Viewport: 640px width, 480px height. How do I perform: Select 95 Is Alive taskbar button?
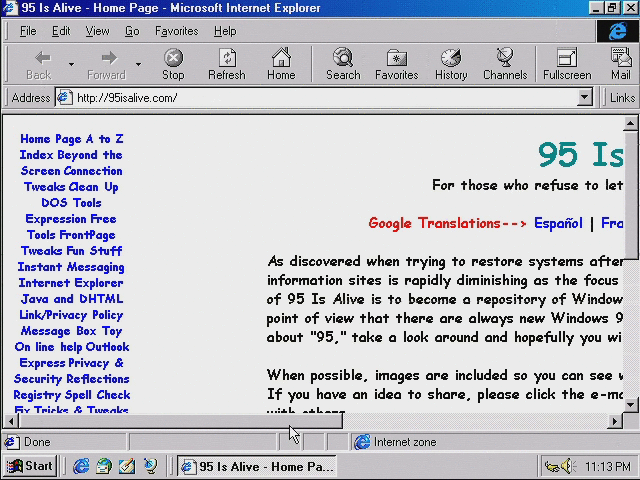coord(257,466)
